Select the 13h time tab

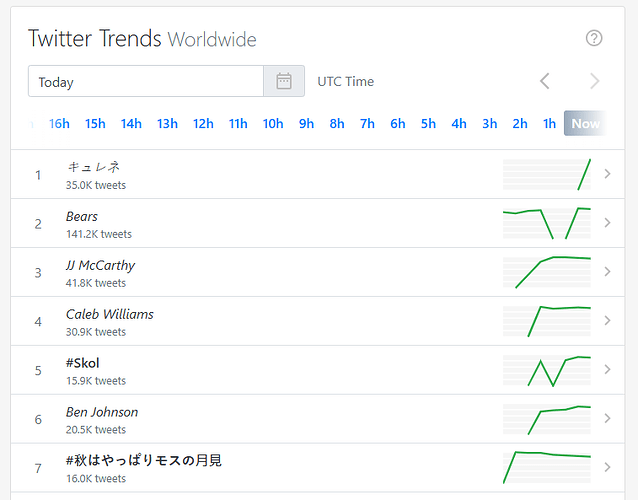pos(167,123)
